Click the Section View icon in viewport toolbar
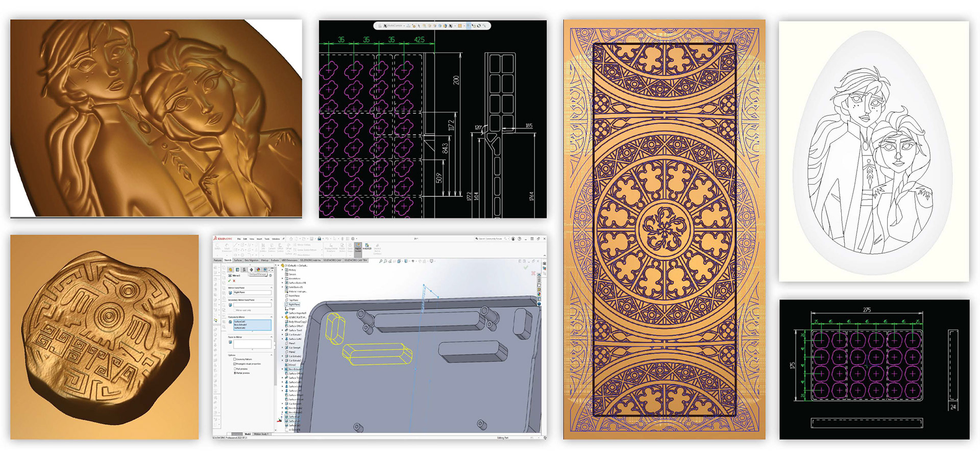This screenshot has height=459, width=980. (395, 261)
